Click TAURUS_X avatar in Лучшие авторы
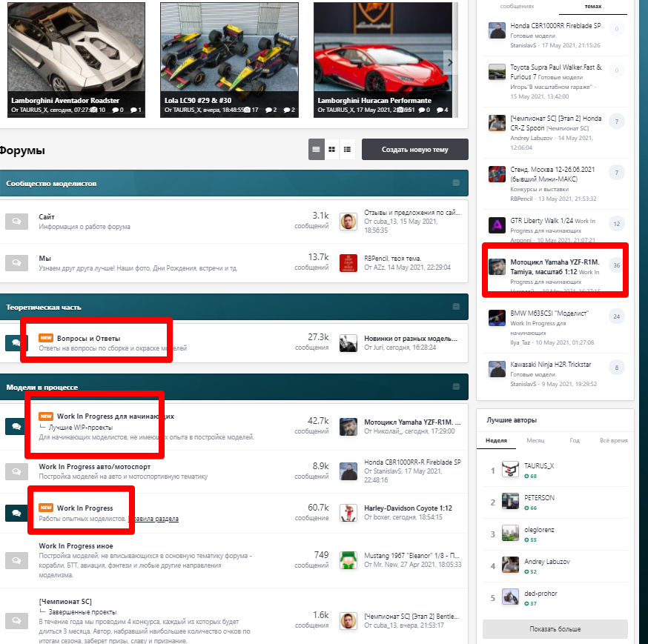648x644 pixels. (x=510, y=470)
